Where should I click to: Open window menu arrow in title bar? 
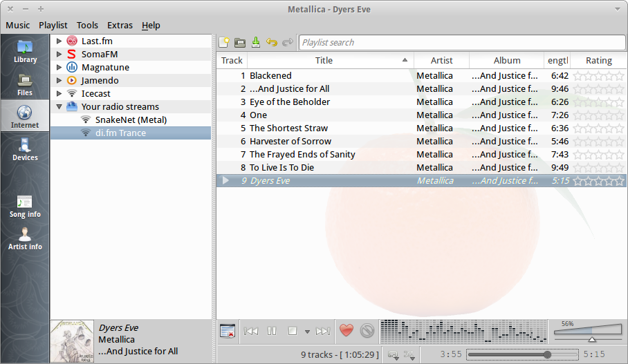617,9
